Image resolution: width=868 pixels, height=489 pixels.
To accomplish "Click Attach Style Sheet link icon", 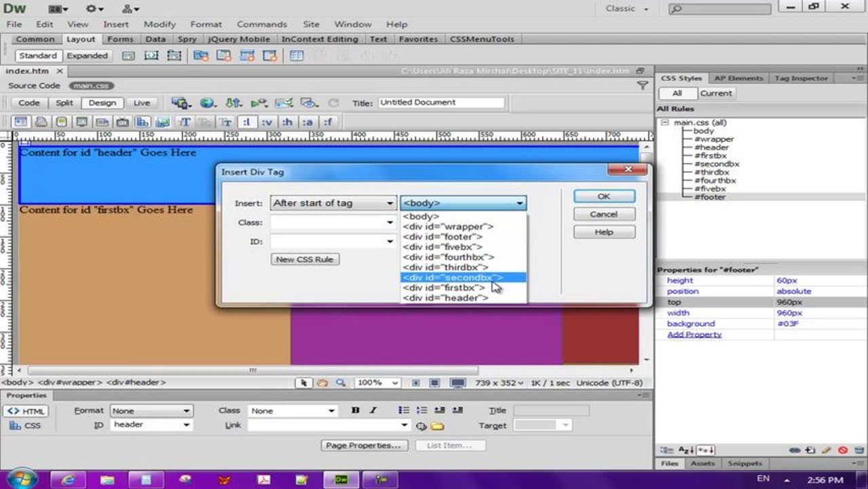I will [794, 450].
